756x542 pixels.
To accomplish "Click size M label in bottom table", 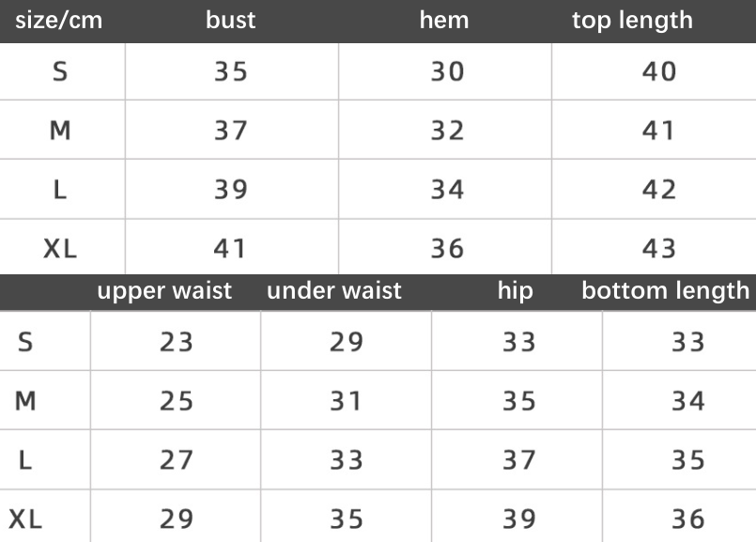I will click(x=25, y=401).
